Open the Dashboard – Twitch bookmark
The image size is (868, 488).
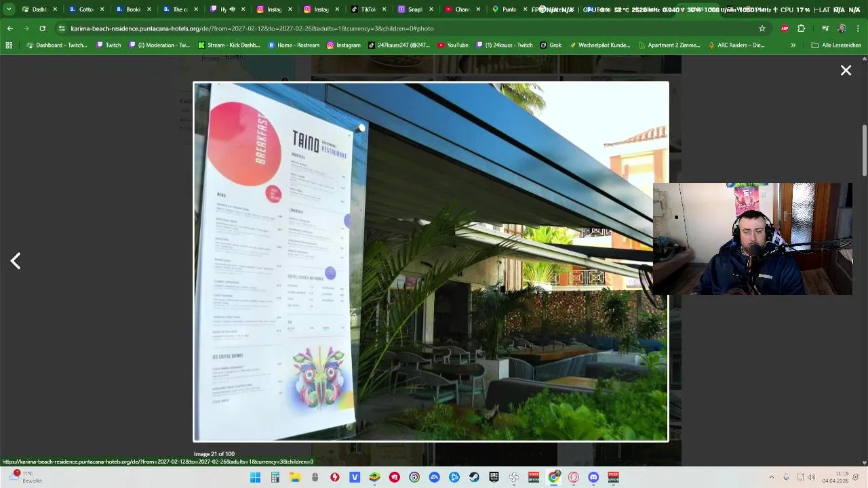tap(56, 45)
